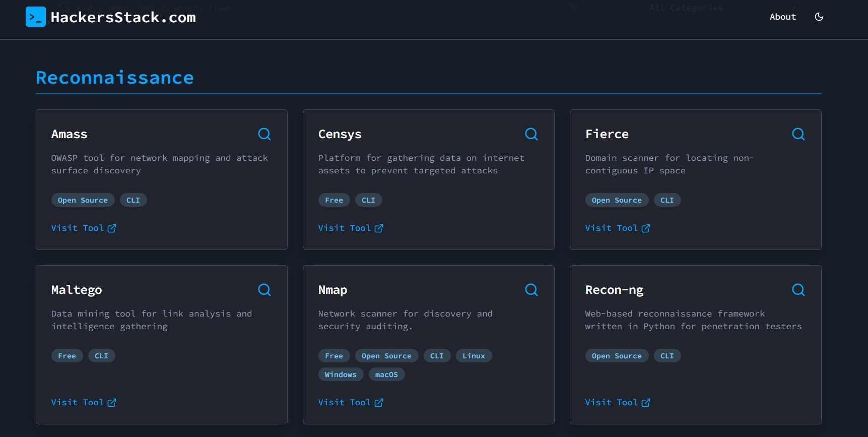This screenshot has height=437, width=868.
Task: Click the search icon on the Amass card
Action: [x=264, y=134]
